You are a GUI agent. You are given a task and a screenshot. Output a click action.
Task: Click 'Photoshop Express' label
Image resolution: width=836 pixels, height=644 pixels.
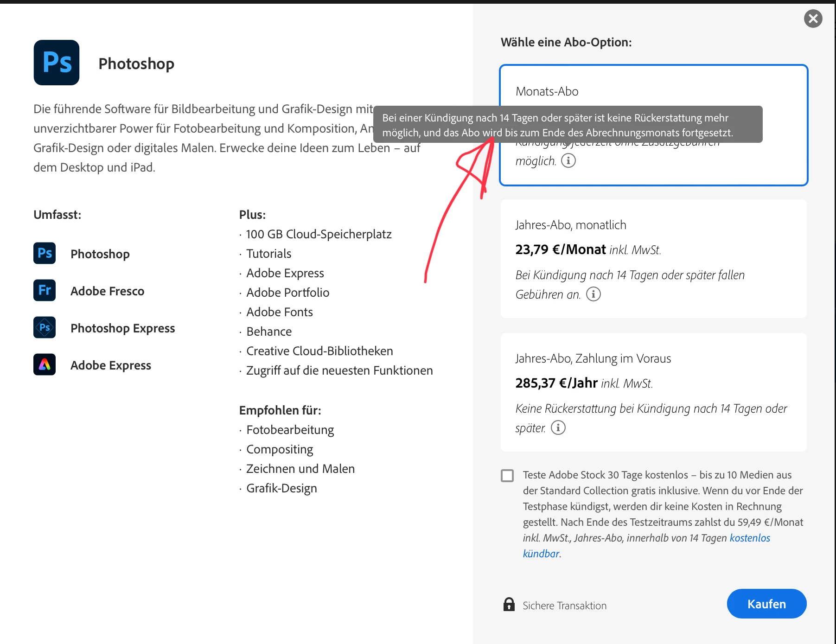point(123,328)
